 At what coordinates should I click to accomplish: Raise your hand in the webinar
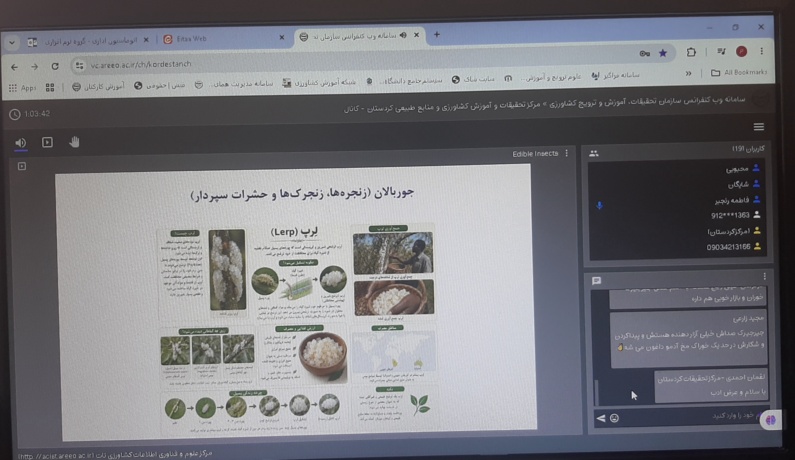(74, 142)
